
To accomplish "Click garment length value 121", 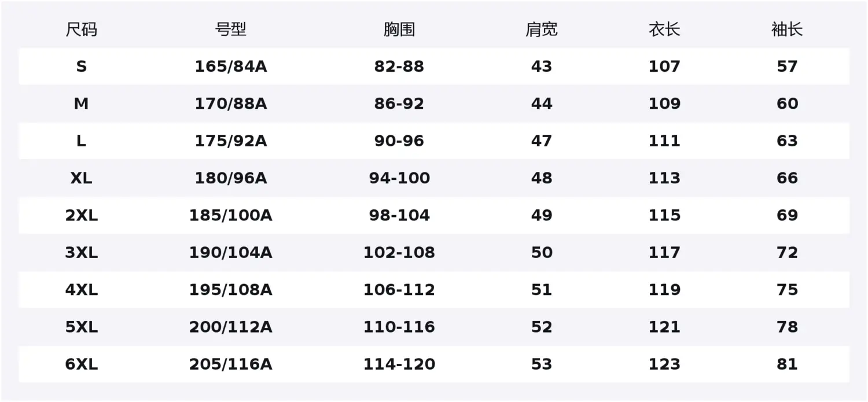I will (664, 327).
